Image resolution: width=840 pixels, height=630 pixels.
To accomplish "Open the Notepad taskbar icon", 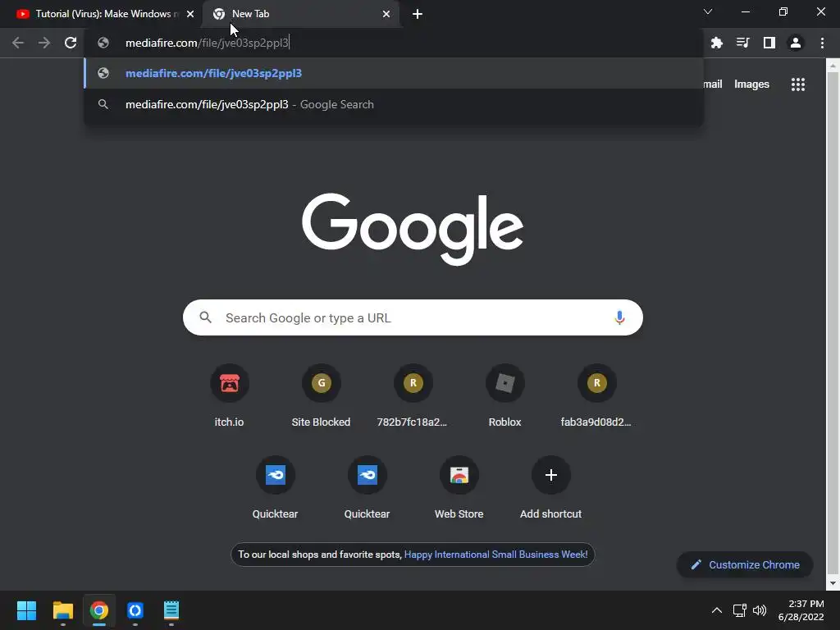I will tap(171, 610).
